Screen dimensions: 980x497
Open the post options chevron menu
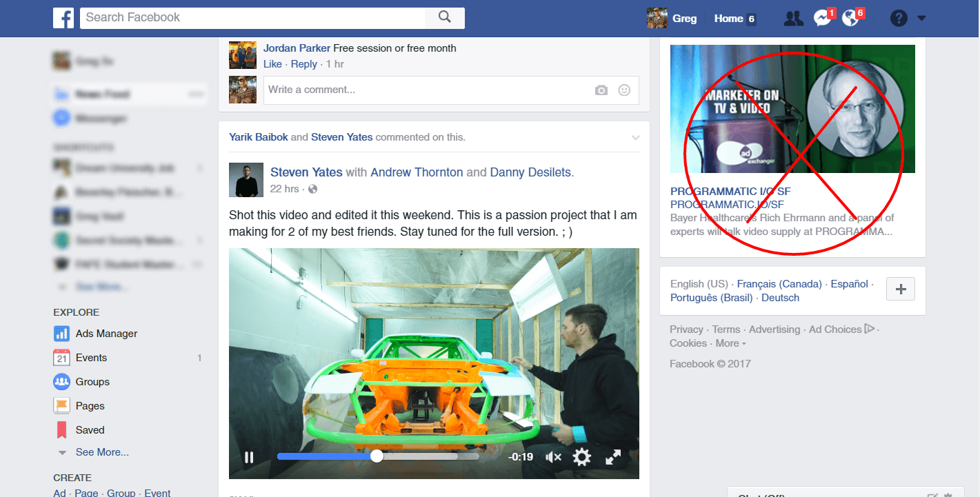(635, 138)
